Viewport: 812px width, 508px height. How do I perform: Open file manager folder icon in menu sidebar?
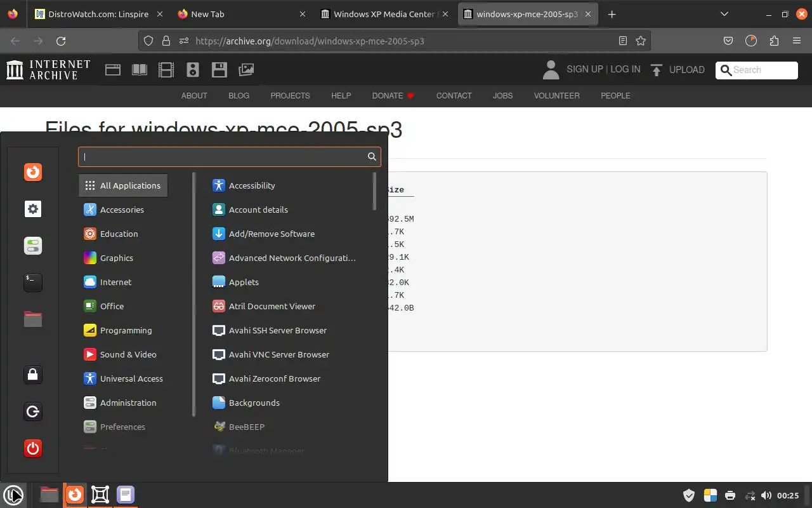[x=33, y=319]
